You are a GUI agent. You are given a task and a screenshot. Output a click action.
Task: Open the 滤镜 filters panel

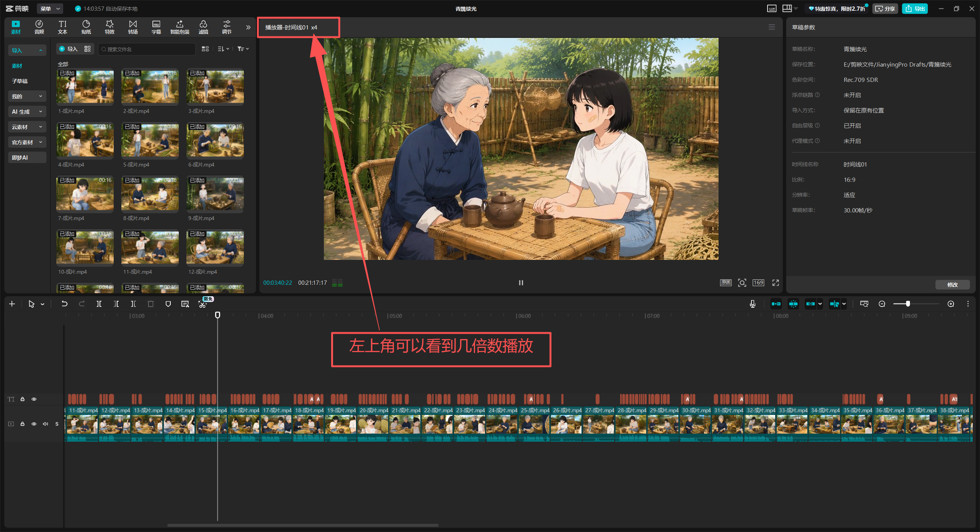[203, 27]
